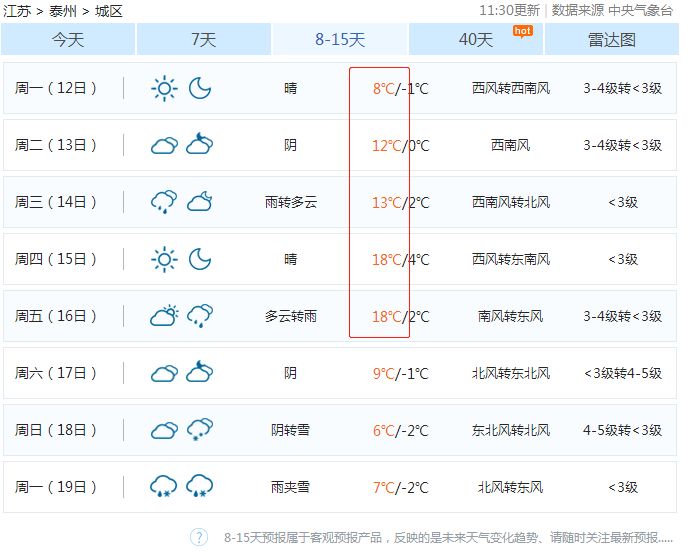This screenshot has width=693, height=553.
Task: Click the partly cloudy sun icon for 周五 16日
Action: click(x=164, y=316)
